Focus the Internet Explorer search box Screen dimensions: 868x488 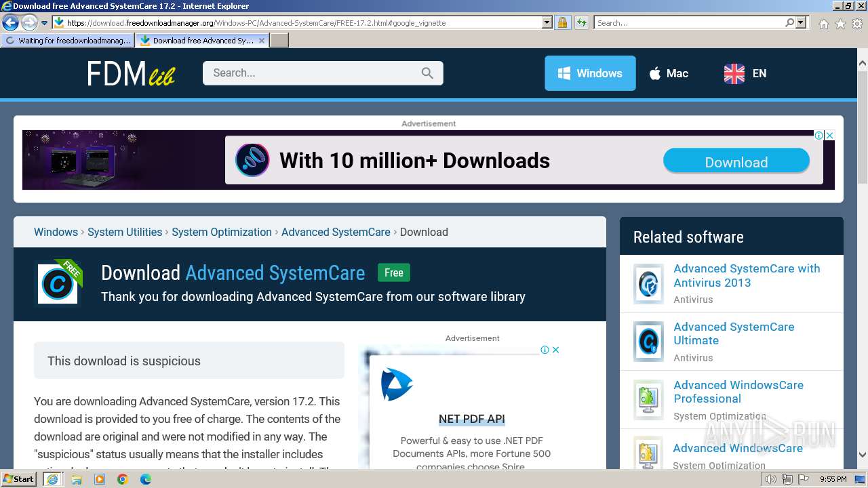pos(688,23)
